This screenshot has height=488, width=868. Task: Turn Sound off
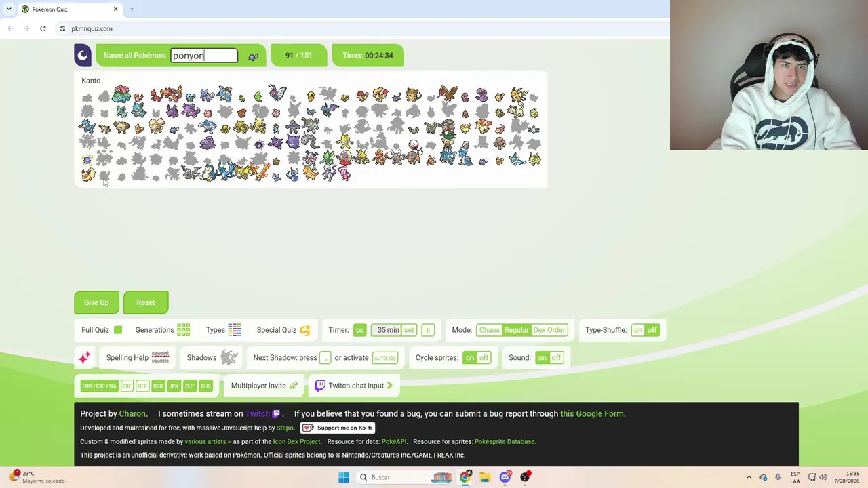point(556,358)
